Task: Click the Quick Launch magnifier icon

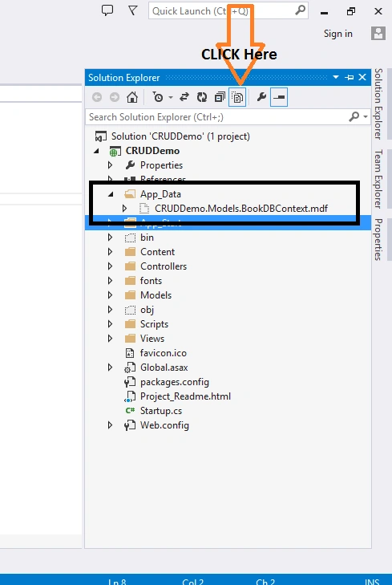Action: point(301,10)
